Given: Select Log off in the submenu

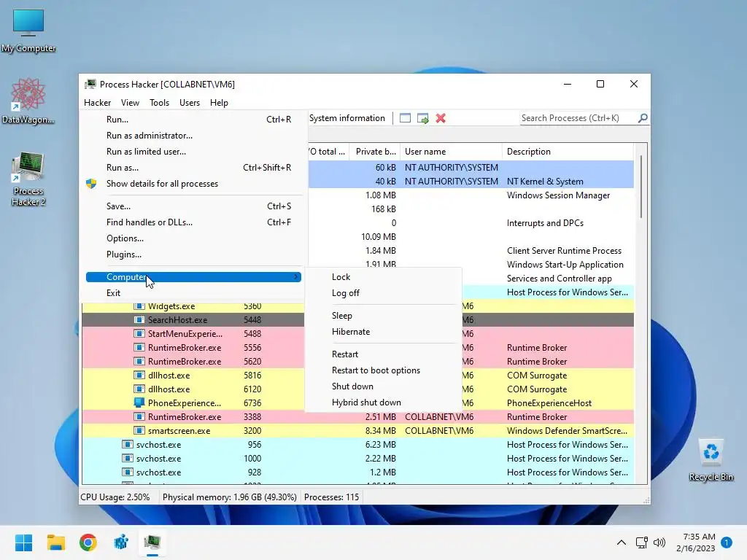Looking at the screenshot, I should pos(384,293).
